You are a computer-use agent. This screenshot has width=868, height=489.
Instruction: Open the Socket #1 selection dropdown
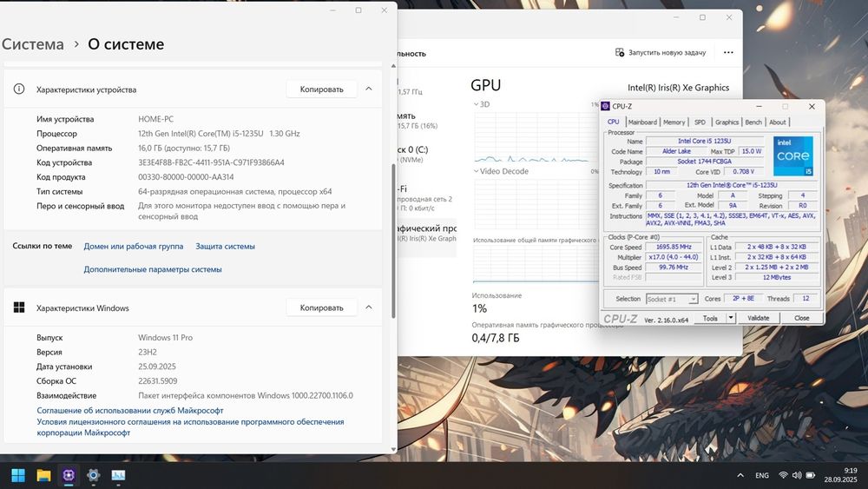[x=672, y=299]
